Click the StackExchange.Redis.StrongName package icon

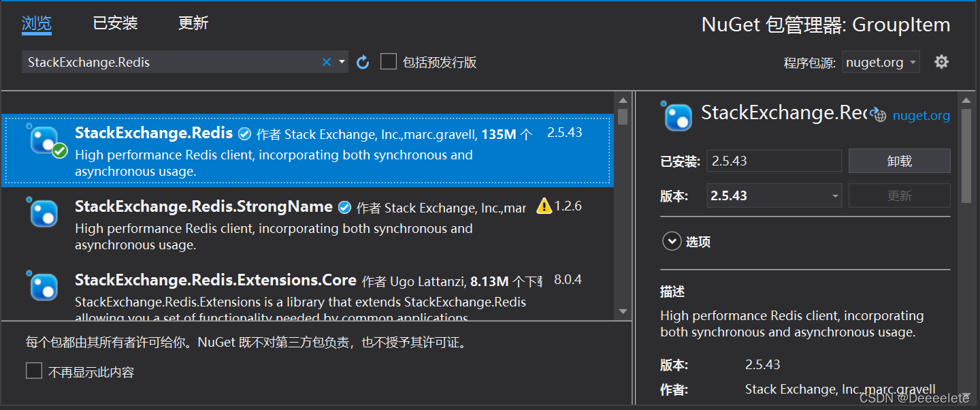pyautogui.click(x=44, y=212)
